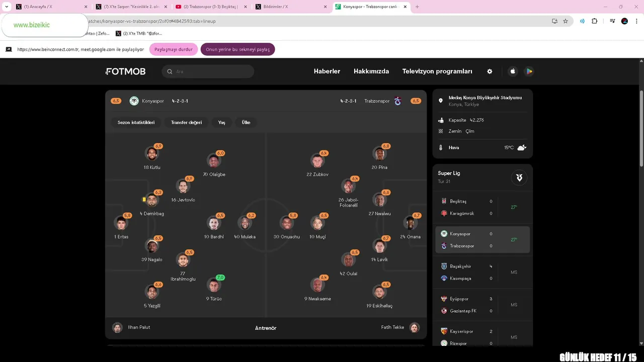
Task: Open player 5 Yazgili
Action: pos(152,296)
